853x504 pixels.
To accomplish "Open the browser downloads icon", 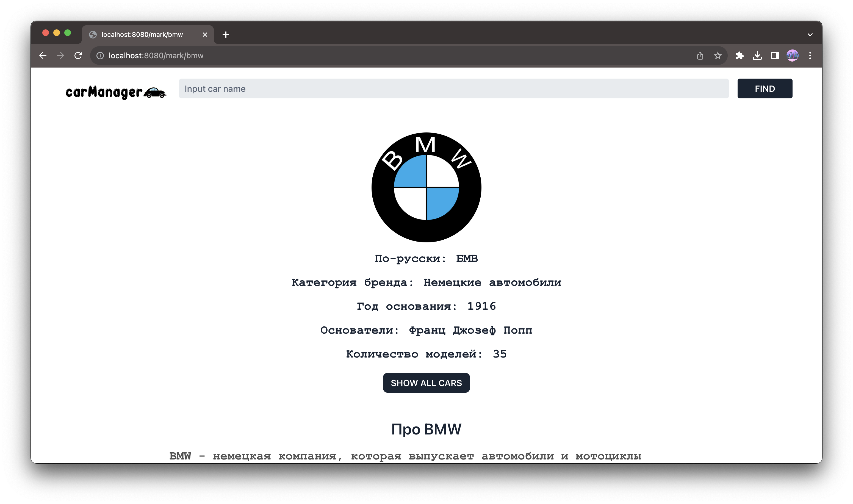I will tap(757, 55).
